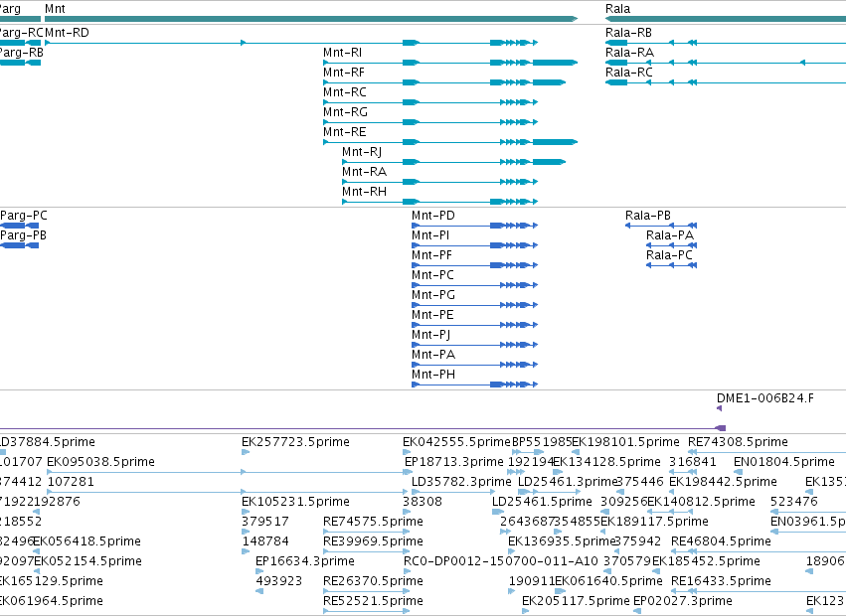846x616 pixels.
Task: Click EST RE46804.5prime label
Action: pyautogui.click(x=721, y=541)
